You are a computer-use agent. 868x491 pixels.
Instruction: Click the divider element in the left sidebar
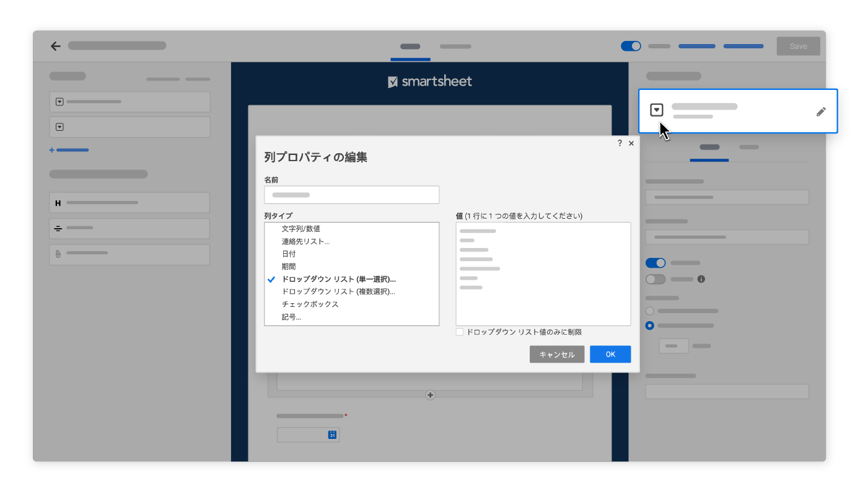(129, 228)
